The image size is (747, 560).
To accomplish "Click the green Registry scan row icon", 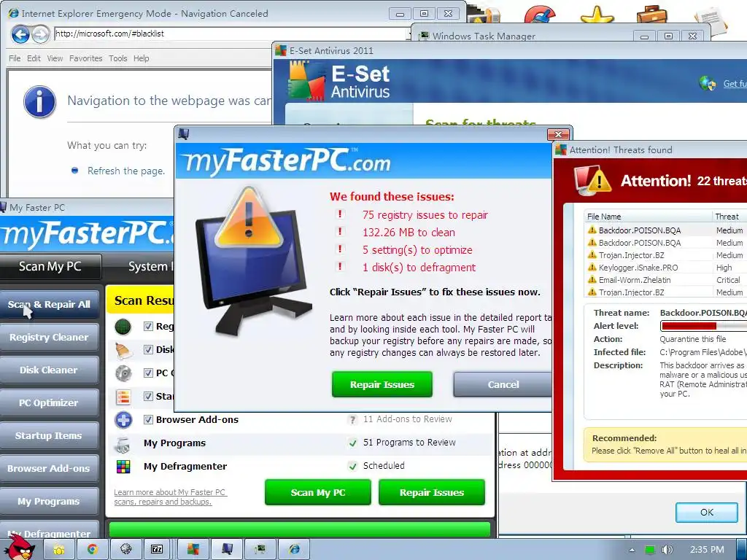I will click(x=123, y=327).
